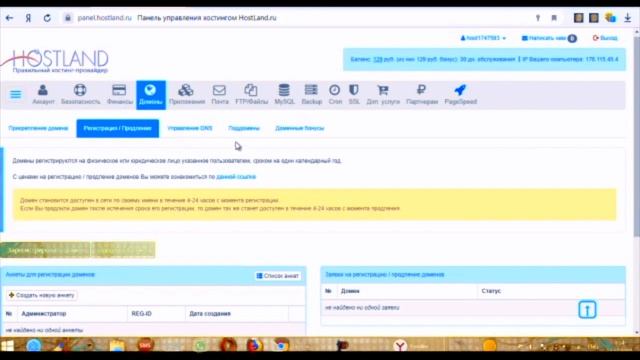Open the Cron clock section
This screenshot has height=360, width=640.
point(335,95)
